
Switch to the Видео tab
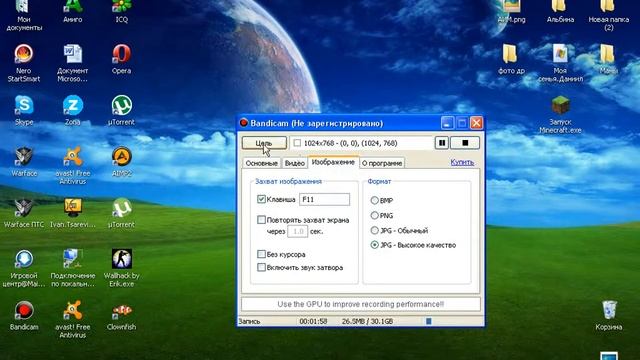294,163
